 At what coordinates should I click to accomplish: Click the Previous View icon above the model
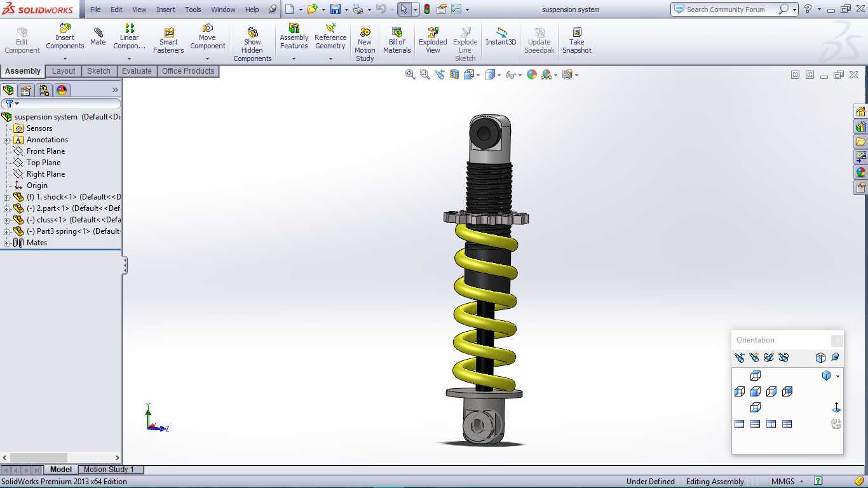click(440, 74)
